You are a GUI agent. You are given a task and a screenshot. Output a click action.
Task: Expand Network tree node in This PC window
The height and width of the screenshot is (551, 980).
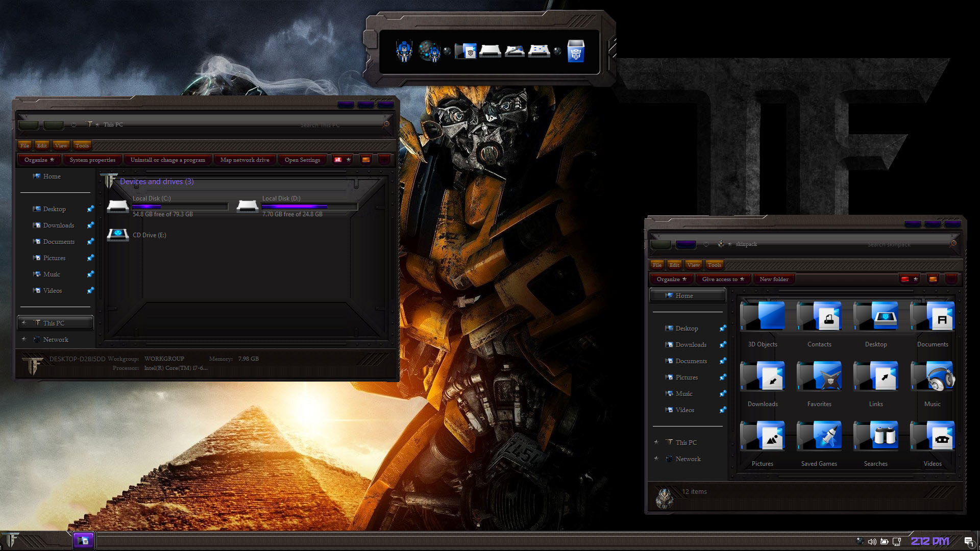24,339
